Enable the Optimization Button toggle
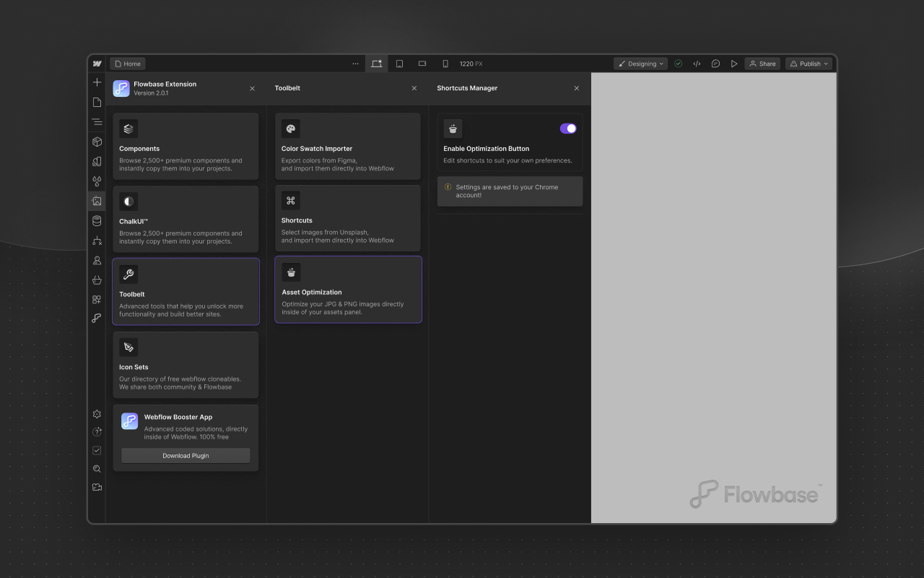Viewport: 924px width, 578px height. [568, 128]
